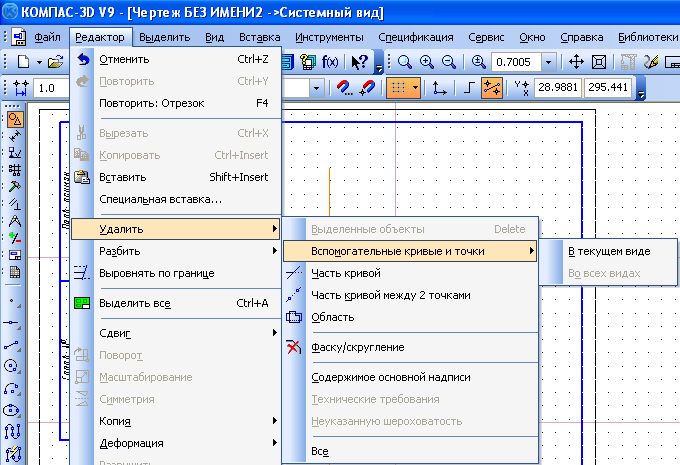Viewport: 680px width, 465px height.
Task: Select the spline curve tool
Action: click(12, 432)
